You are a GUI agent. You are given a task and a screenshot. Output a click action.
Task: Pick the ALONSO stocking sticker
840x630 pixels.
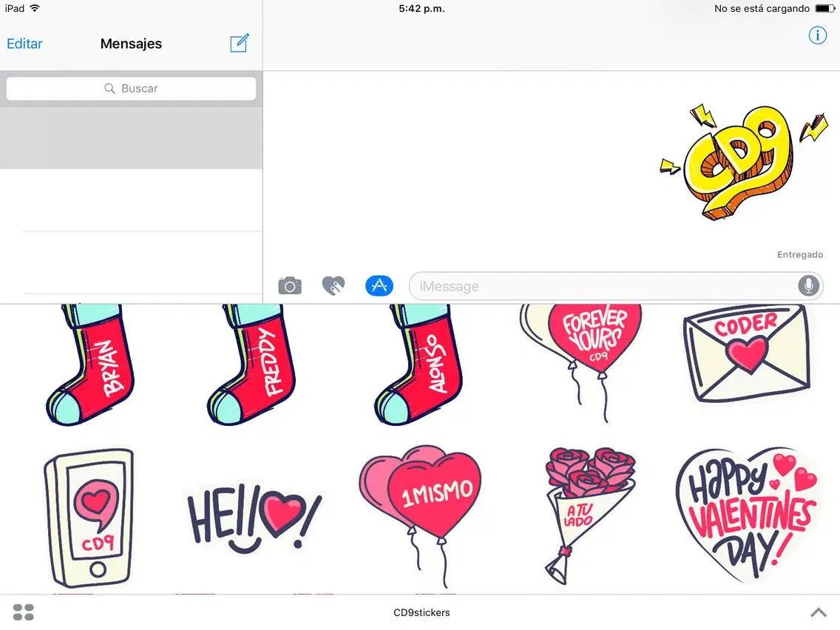click(418, 365)
